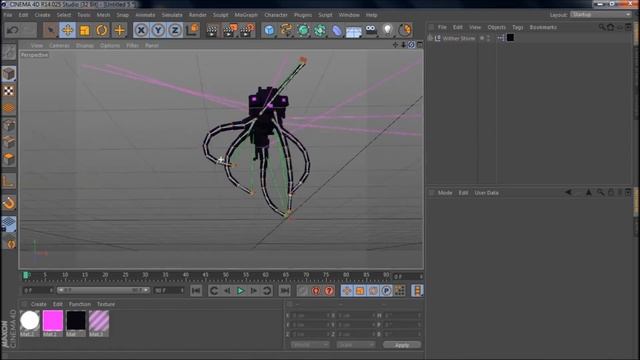Open Attribute Manager User Data menu

click(487, 193)
